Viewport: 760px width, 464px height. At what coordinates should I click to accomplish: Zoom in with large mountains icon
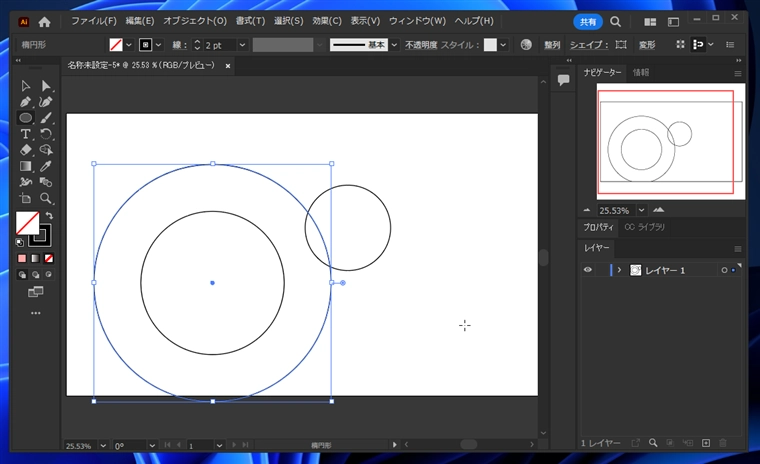tap(658, 210)
